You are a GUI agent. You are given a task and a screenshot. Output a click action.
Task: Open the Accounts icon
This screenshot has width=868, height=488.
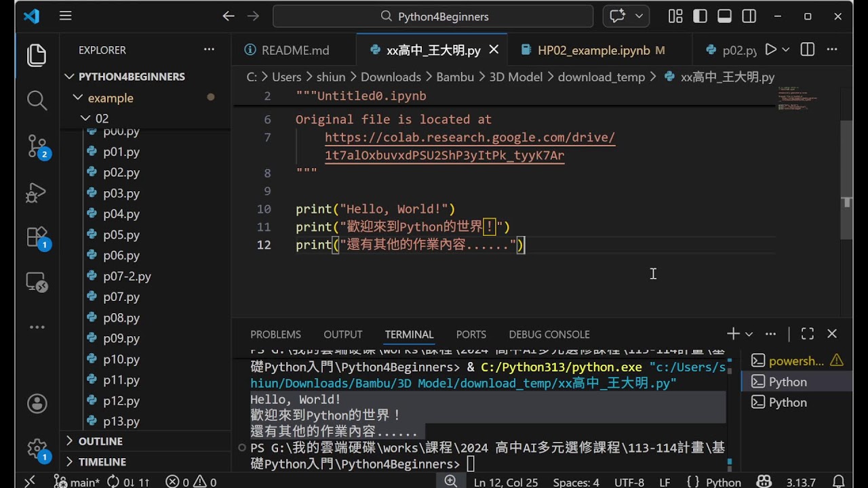(x=37, y=404)
